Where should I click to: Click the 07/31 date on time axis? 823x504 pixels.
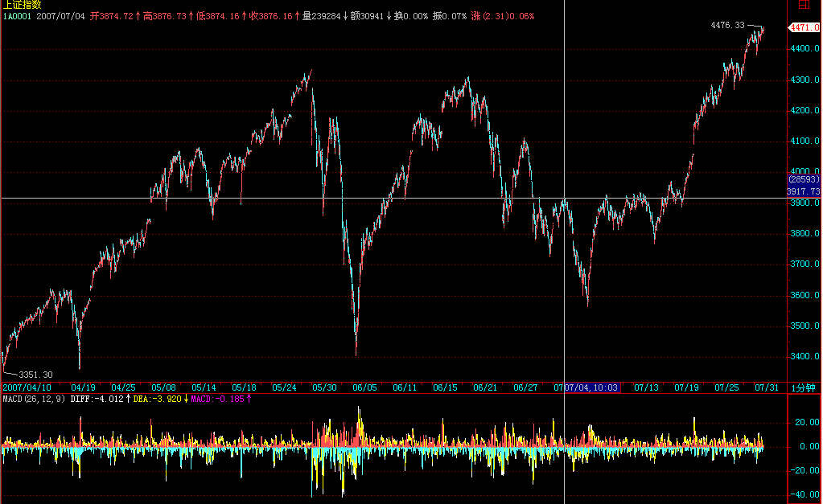pos(766,387)
